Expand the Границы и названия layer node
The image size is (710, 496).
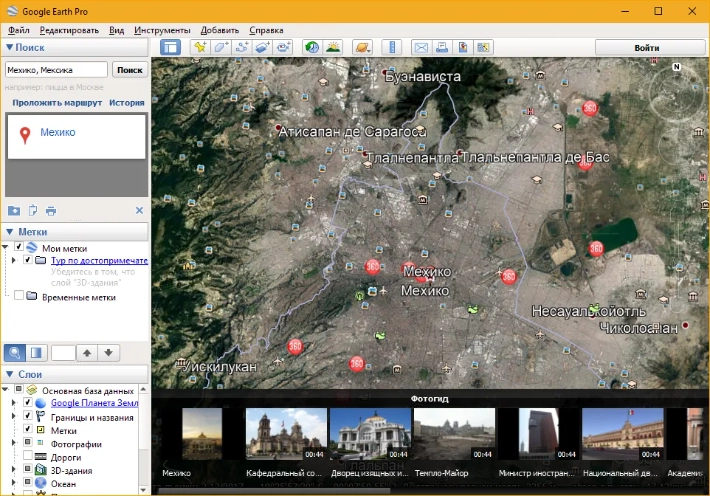(14, 416)
